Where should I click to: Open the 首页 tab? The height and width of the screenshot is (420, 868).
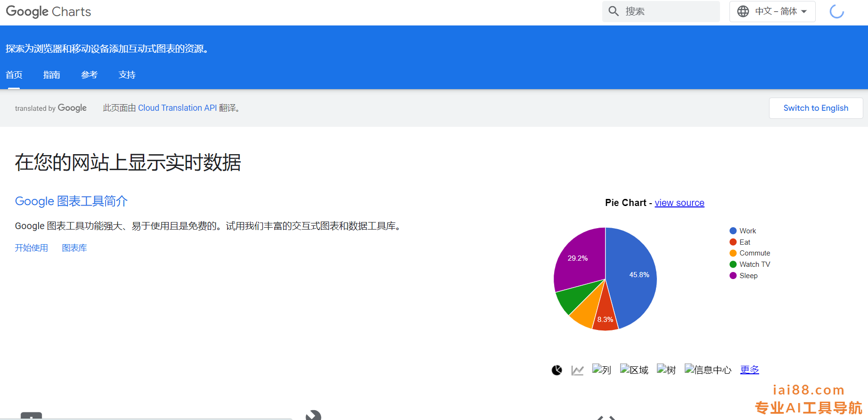pyautogui.click(x=14, y=75)
